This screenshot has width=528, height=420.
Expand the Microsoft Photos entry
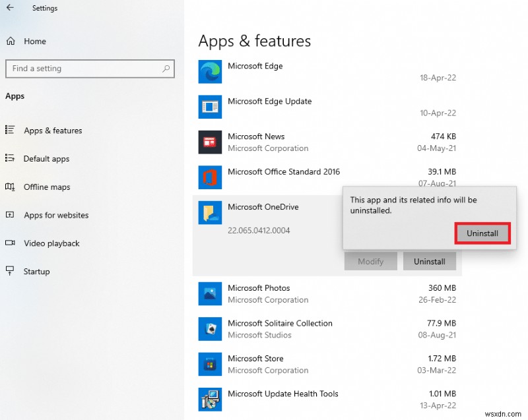click(x=297, y=293)
